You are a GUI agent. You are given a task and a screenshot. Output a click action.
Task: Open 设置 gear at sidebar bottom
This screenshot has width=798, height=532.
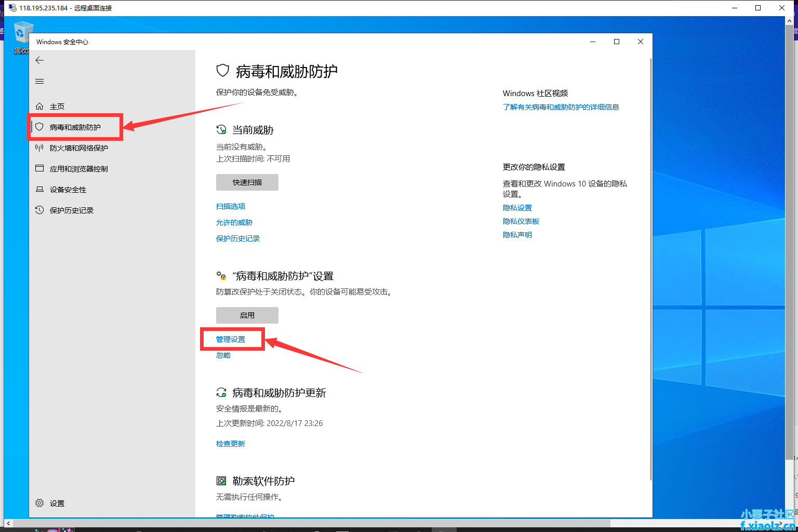pyautogui.click(x=57, y=503)
